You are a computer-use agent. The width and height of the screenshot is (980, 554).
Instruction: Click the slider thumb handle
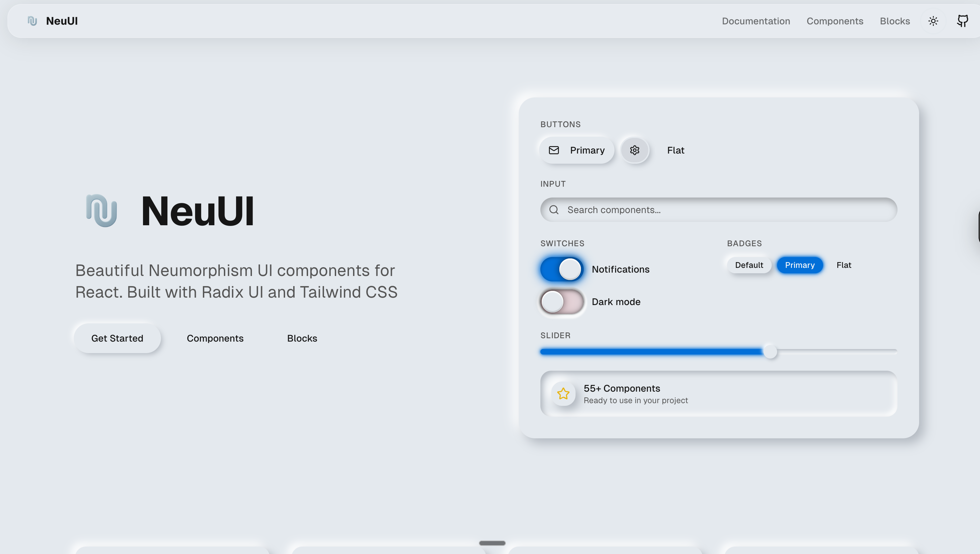point(770,352)
